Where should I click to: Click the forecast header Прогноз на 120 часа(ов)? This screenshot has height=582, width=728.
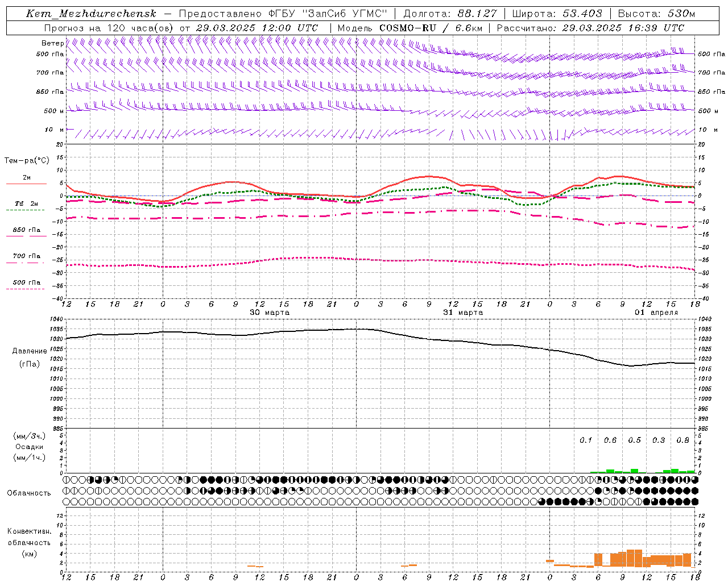coord(109,28)
